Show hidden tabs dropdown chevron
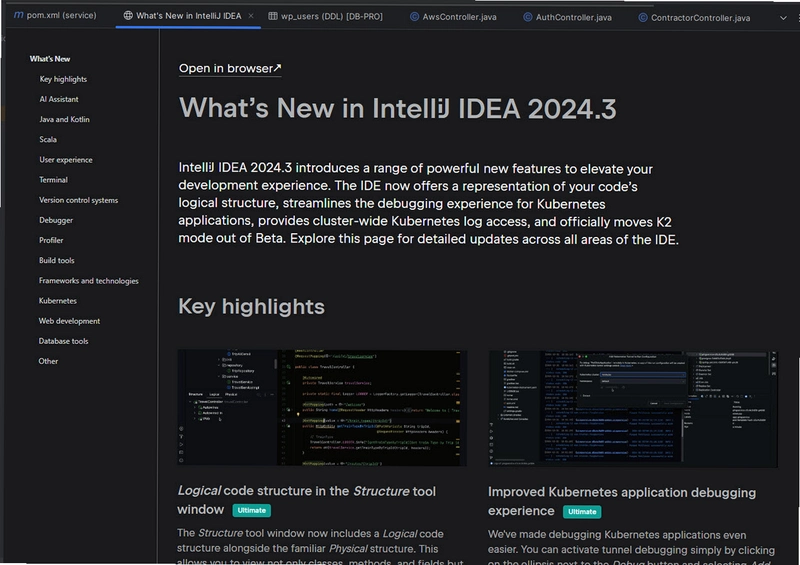Screen dimensions: 800x565 tap(783, 18)
